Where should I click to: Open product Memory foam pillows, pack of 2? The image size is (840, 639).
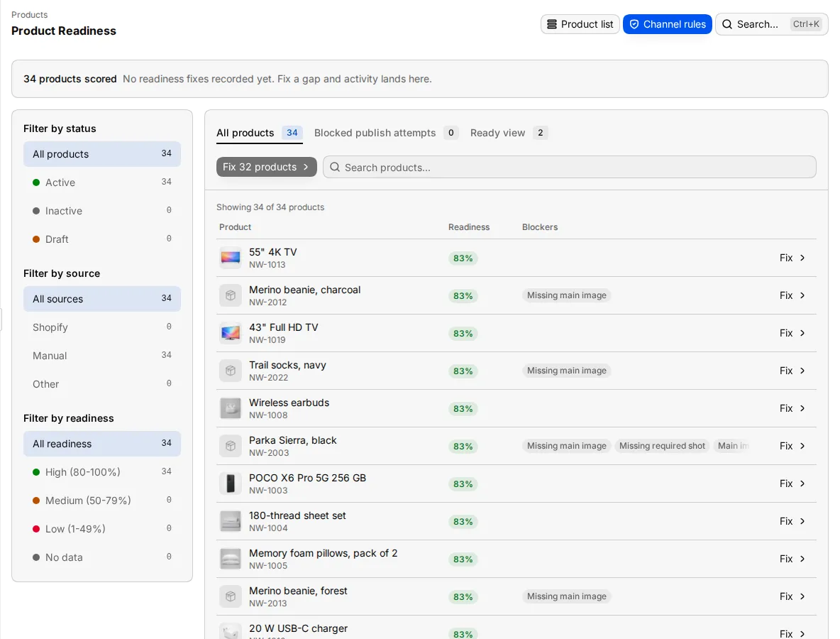[323, 559]
